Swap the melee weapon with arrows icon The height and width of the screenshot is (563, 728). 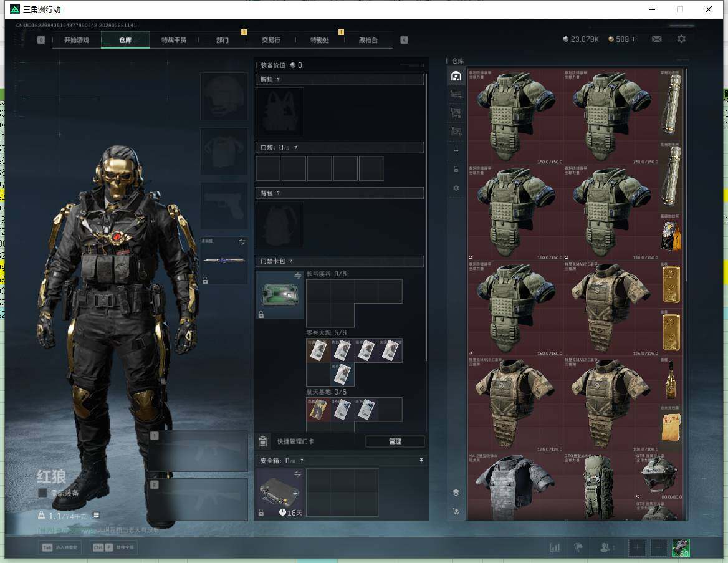[x=242, y=242]
